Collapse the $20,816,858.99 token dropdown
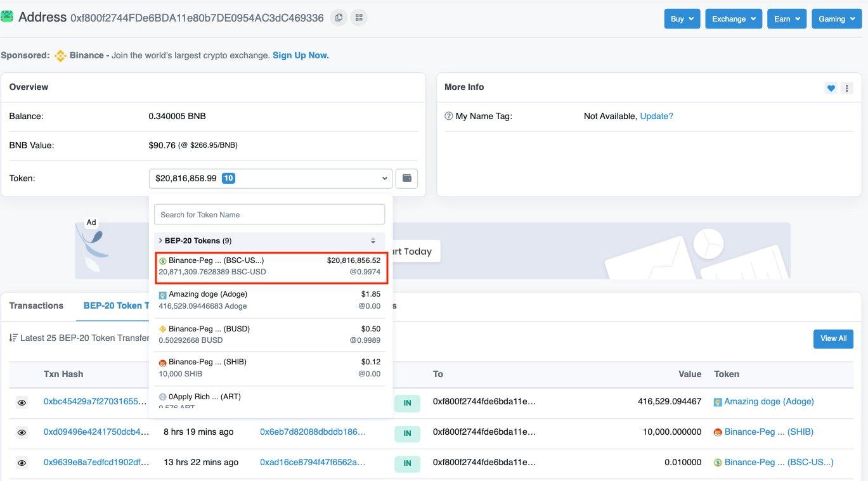This screenshot has width=868, height=481. coord(271,179)
